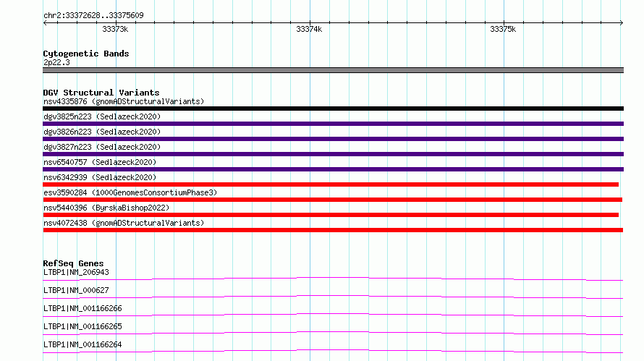Click the red nsv4072438 variant bar

pos(333,230)
